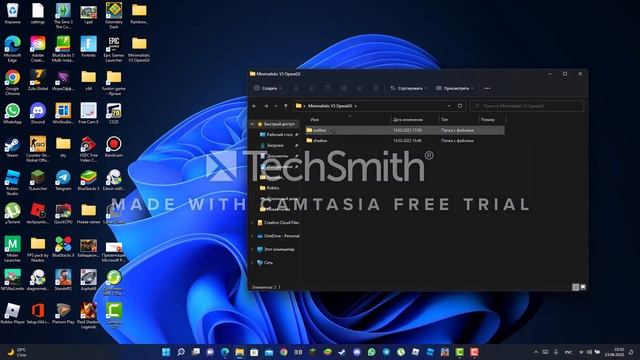640x360 pixels.
Task: Open the three-dots more options menu
Action: pyautogui.click(x=487, y=88)
